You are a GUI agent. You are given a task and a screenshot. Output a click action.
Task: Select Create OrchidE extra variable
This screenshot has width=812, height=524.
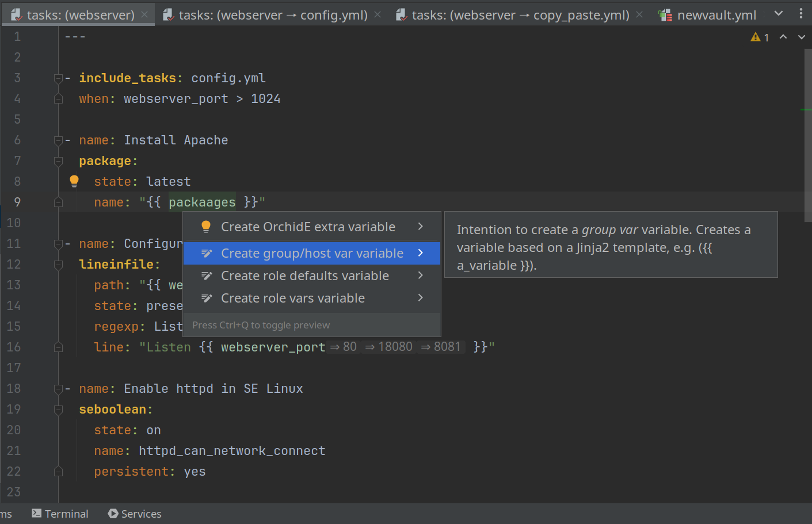coord(311,227)
